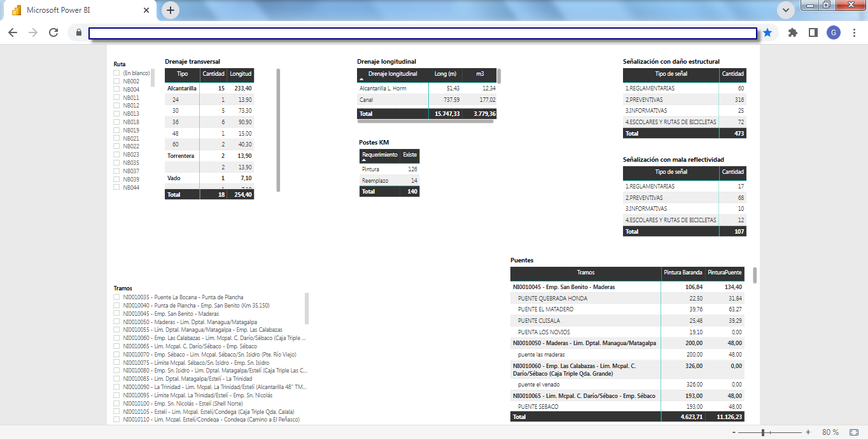
Task: Click the browser back arrow
Action: (13, 32)
